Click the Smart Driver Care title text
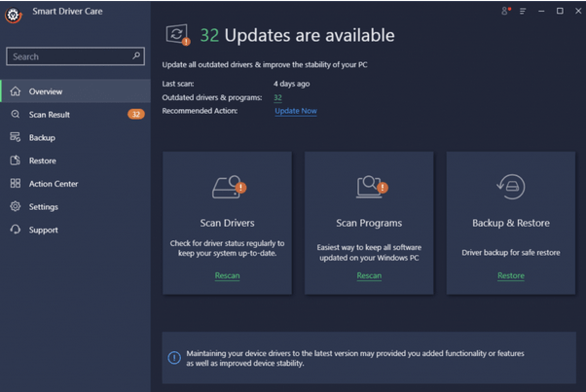Image resolution: width=586 pixels, height=392 pixels. (x=67, y=12)
